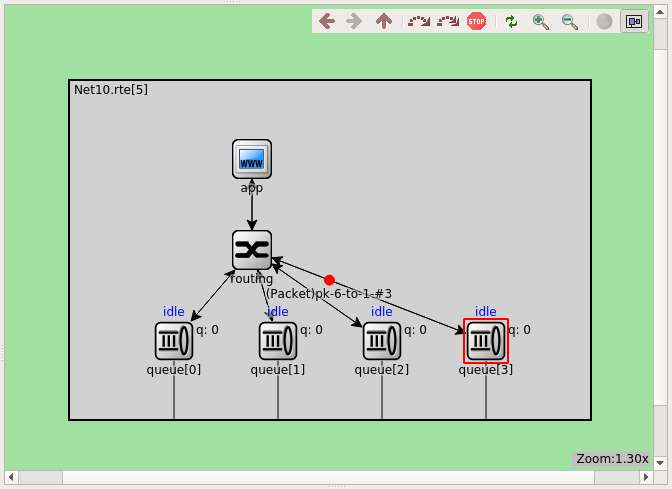
Task: Zoom in with magnifier plus icon
Action: click(x=540, y=21)
